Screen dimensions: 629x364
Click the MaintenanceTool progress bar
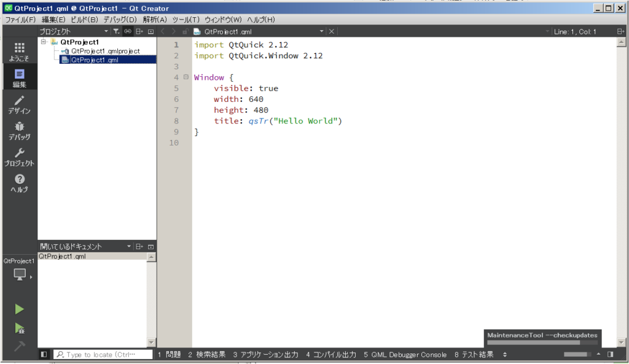[534, 343]
